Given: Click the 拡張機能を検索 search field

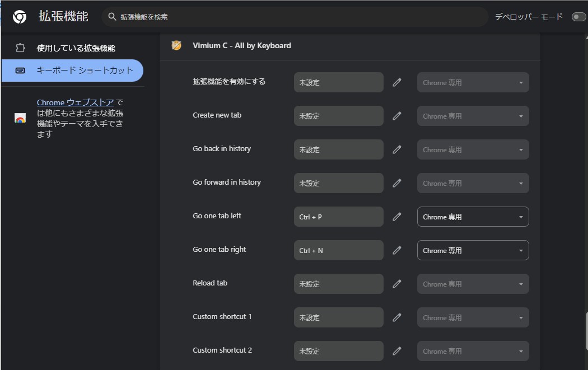Looking at the screenshot, I should tap(295, 17).
